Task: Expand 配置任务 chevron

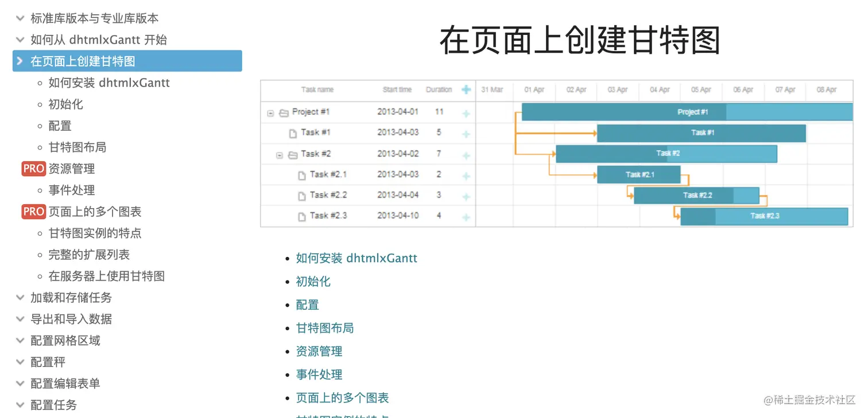Action: coord(20,405)
